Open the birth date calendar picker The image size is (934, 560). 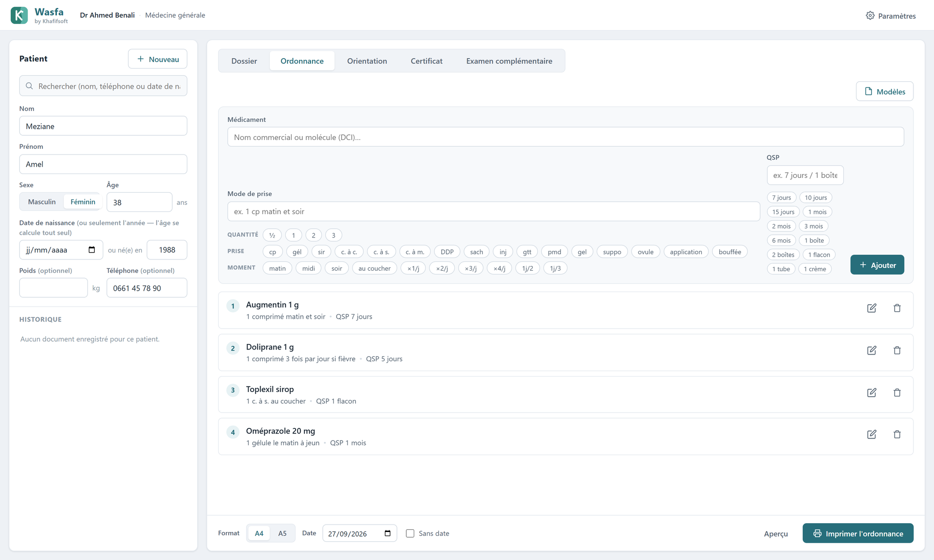click(92, 250)
